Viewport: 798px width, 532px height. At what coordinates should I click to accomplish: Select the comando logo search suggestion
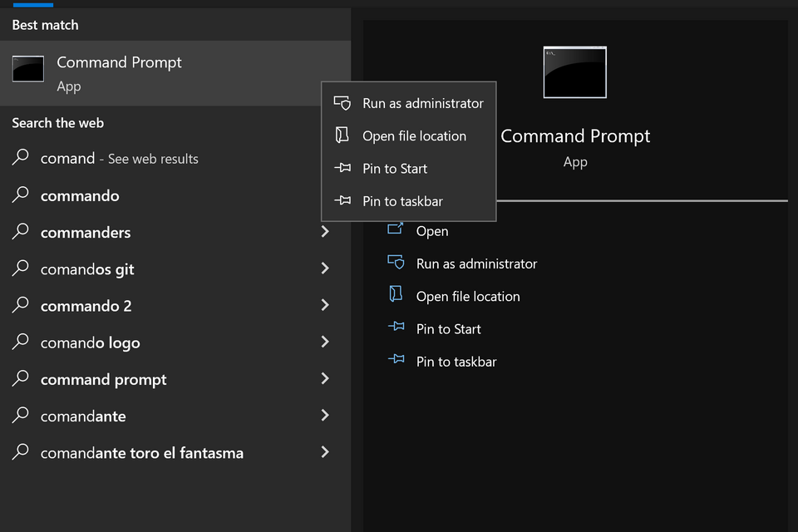[x=90, y=342]
